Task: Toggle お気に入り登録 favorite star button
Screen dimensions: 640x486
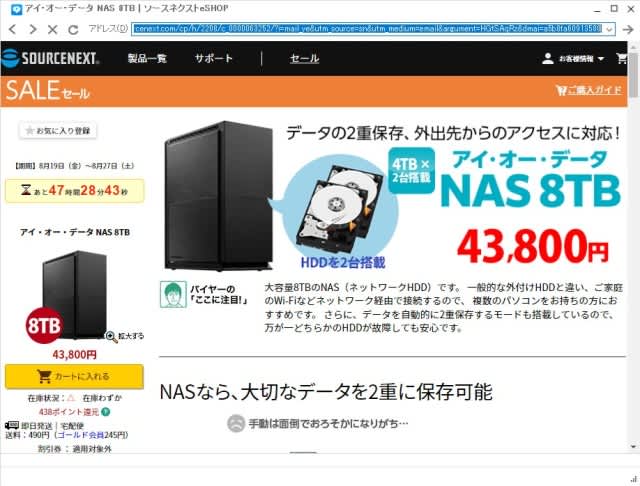Action: pos(58,131)
